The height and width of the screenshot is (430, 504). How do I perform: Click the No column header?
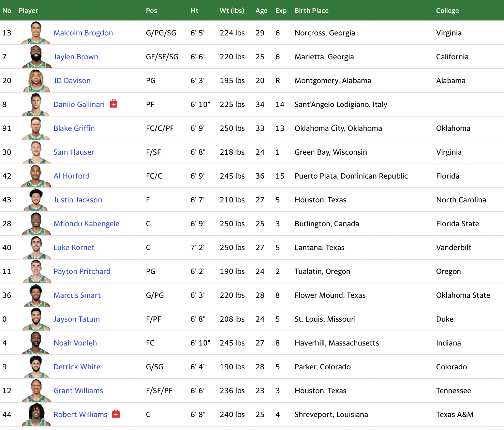pos(7,11)
